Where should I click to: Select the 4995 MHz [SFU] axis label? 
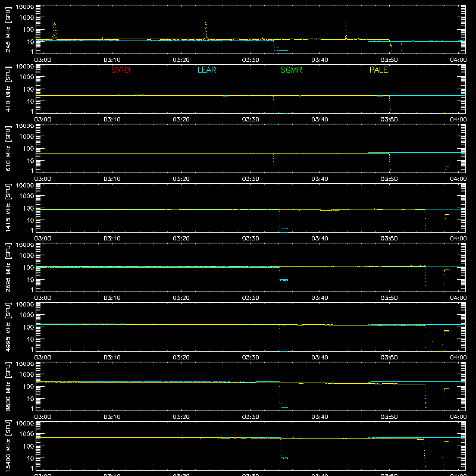(x=8, y=327)
